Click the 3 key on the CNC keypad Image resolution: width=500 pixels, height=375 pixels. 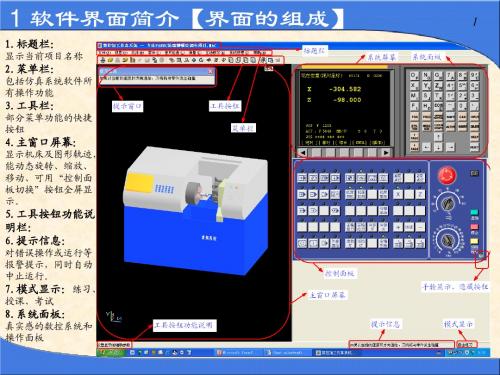[474, 96]
